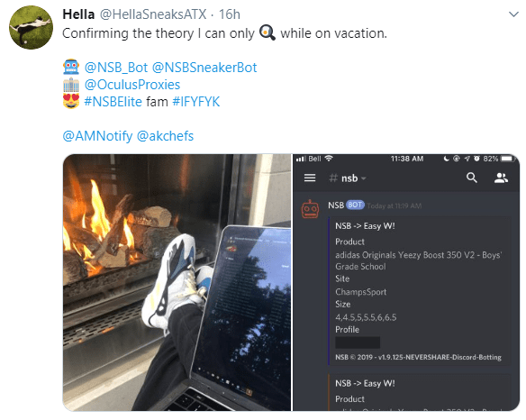The width and height of the screenshot is (526, 420).
Task: Visit the @NSBSneakerBot mention
Action: tap(204, 68)
